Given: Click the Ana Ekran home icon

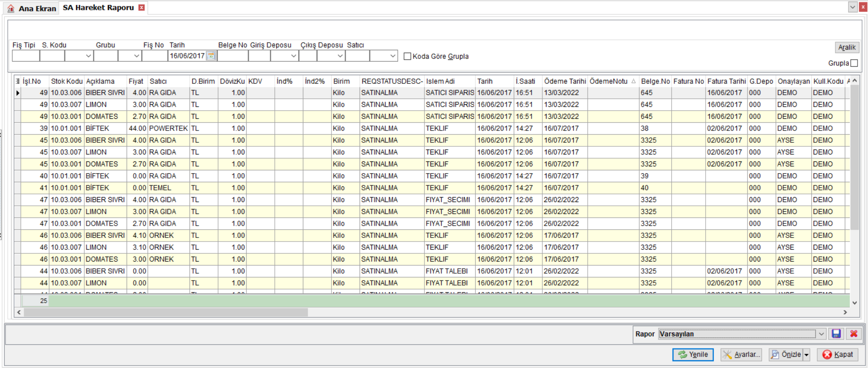Looking at the screenshot, I should 11,8.
